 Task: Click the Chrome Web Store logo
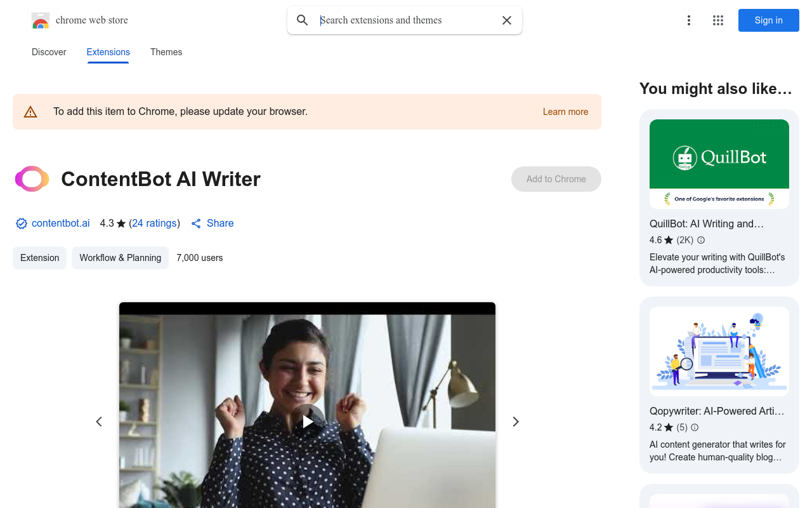(41, 20)
